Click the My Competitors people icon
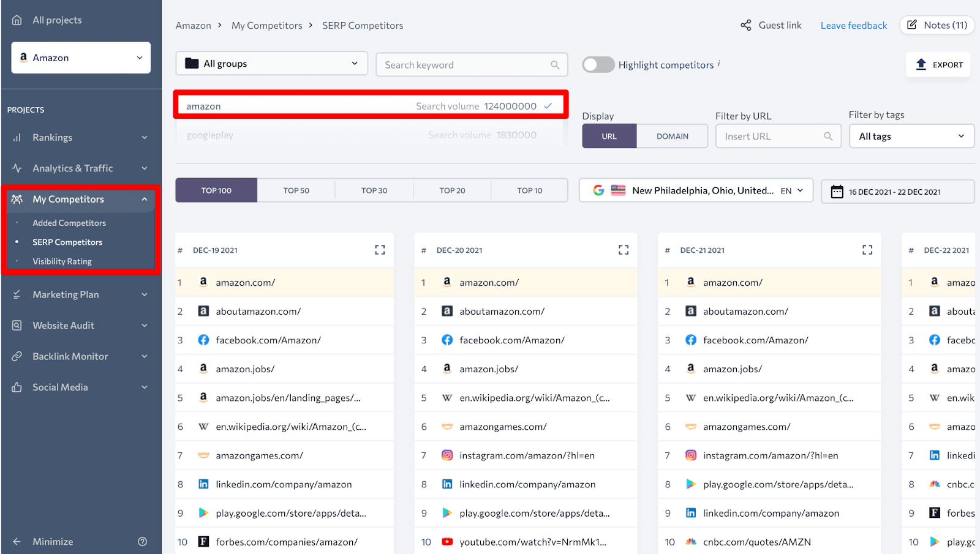The image size is (980, 554). 17,200
